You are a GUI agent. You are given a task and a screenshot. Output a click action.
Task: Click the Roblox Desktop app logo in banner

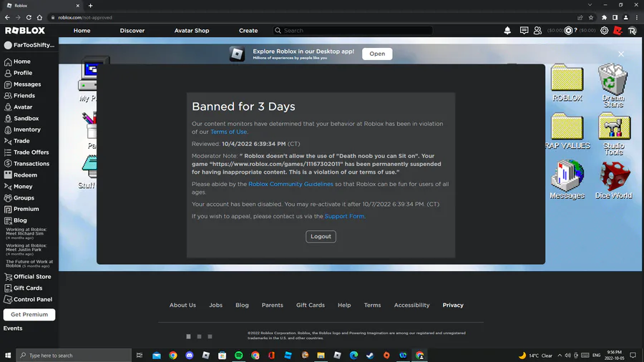pyautogui.click(x=237, y=54)
